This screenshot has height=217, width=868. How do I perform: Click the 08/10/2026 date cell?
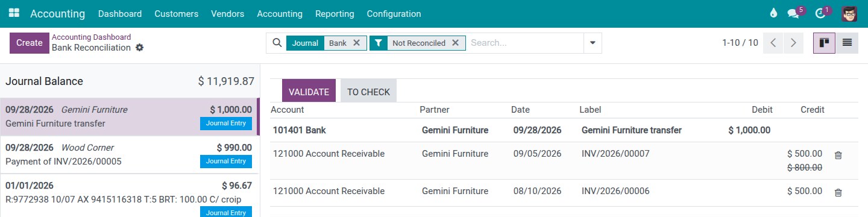click(537, 191)
